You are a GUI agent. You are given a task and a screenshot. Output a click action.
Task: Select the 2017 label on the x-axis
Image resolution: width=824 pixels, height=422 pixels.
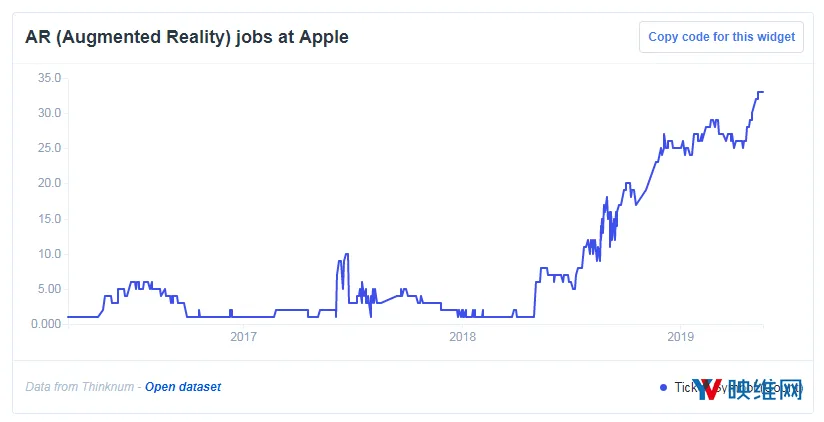pyautogui.click(x=243, y=336)
